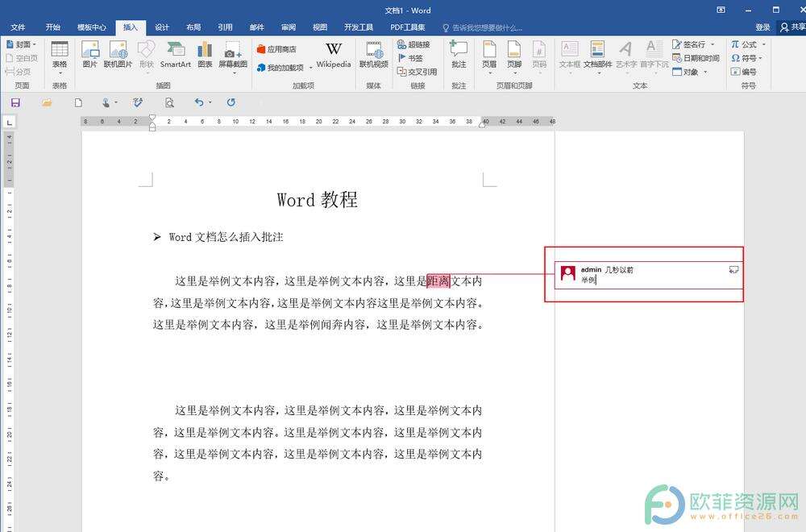Insert a cover page (封面)
806x532 pixels.
tap(21, 44)
